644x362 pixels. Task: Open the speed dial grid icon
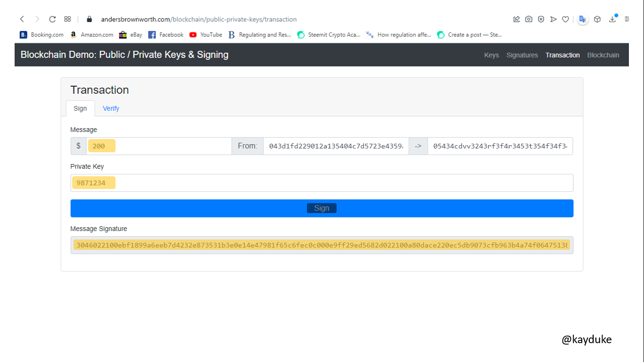[67, 19]
